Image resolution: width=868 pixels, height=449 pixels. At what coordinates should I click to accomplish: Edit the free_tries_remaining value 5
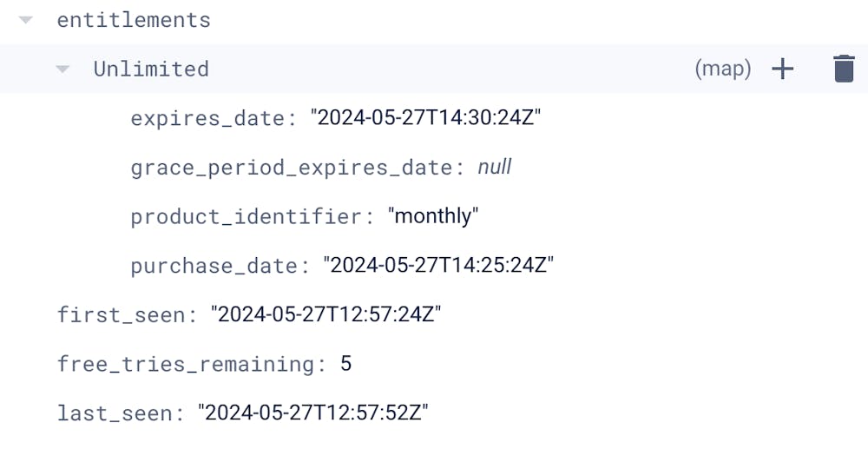pyautogui.click(x=345, y=363)
